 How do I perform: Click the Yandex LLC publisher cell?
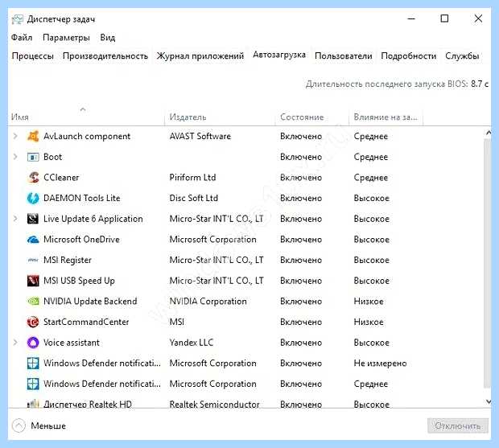192,343
